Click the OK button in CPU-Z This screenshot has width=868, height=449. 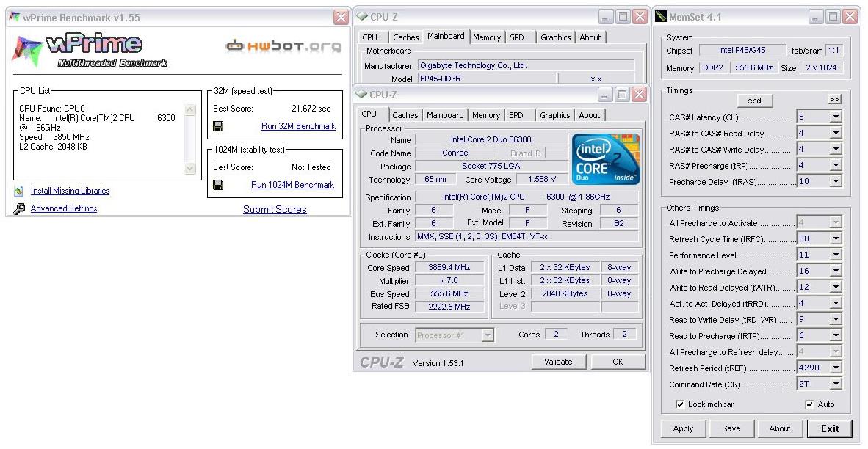pyautogui.click(x=618, y=362)
